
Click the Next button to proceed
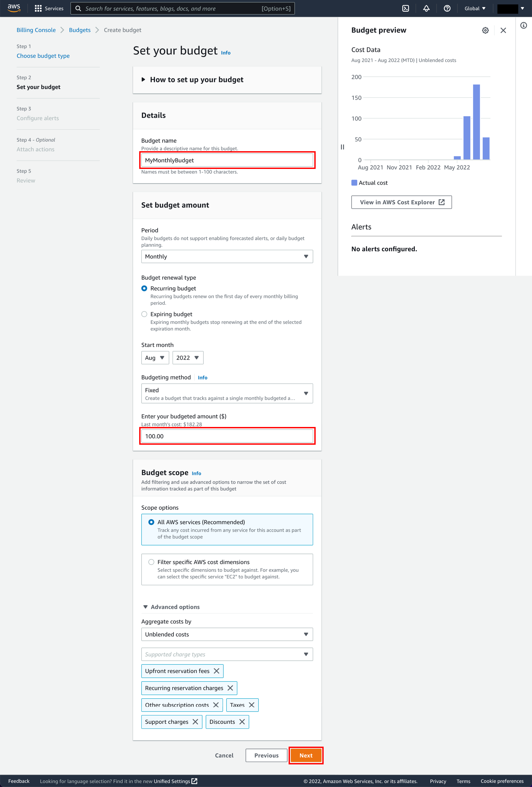306,755
